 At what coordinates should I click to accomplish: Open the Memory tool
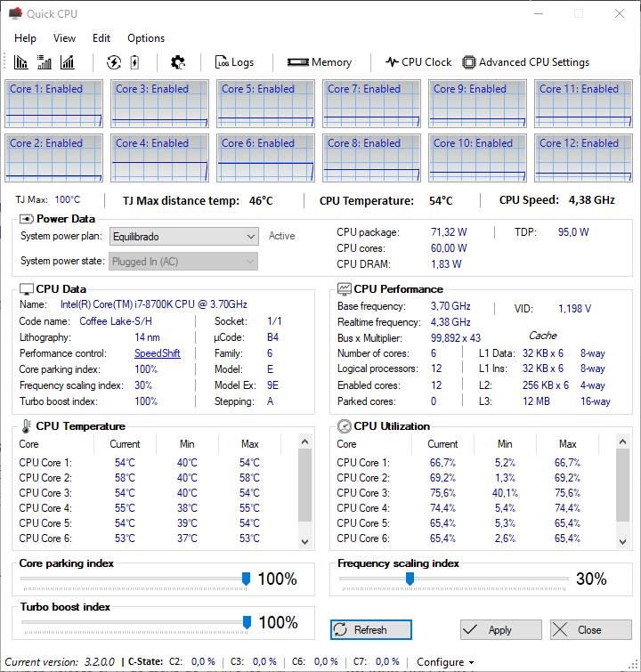(320, 62)
